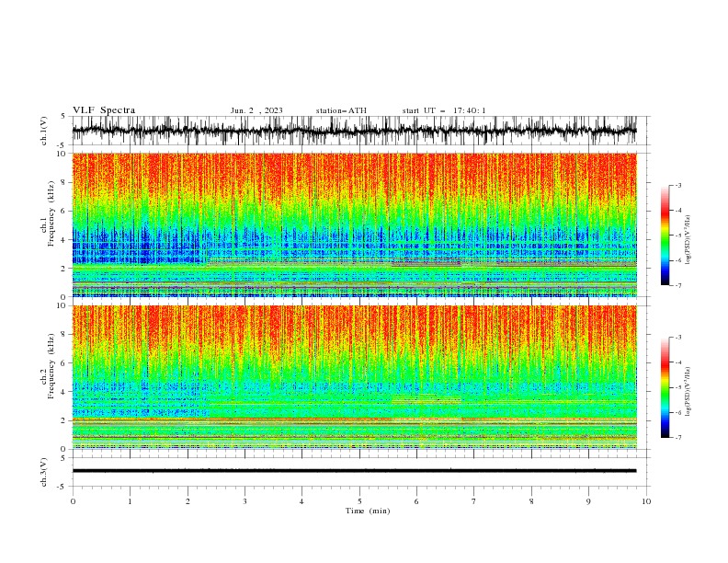Click the ch.1 'Frequency (kHz)' axis label
The image size is (728, 563).
51,214
